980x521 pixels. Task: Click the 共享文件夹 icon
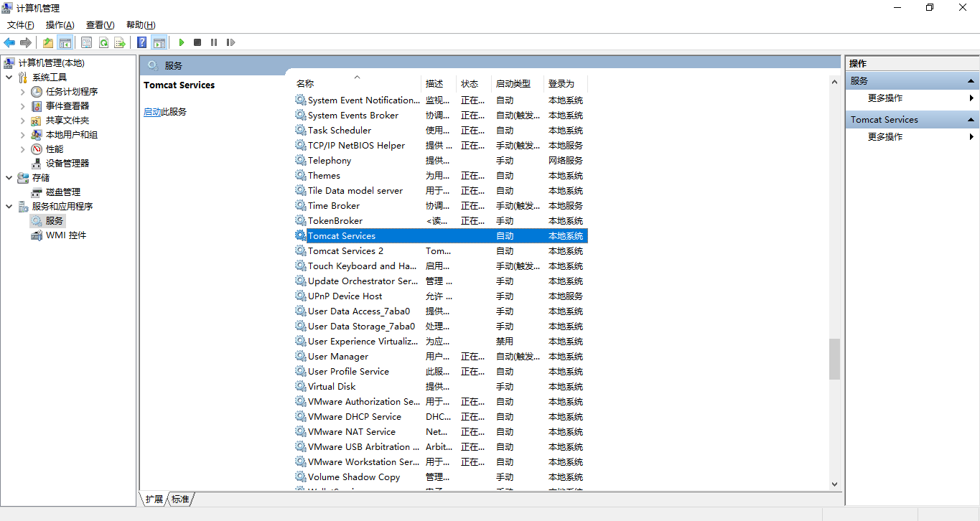(x=37, y=121)
